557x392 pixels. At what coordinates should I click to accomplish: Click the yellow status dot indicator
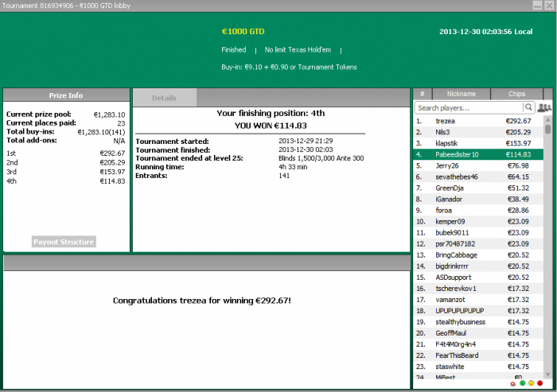531,383
